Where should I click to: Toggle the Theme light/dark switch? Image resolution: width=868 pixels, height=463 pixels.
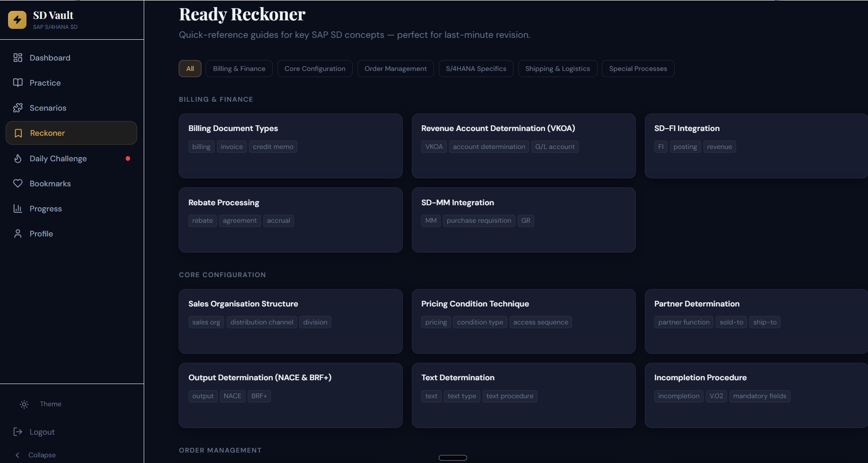25,404
